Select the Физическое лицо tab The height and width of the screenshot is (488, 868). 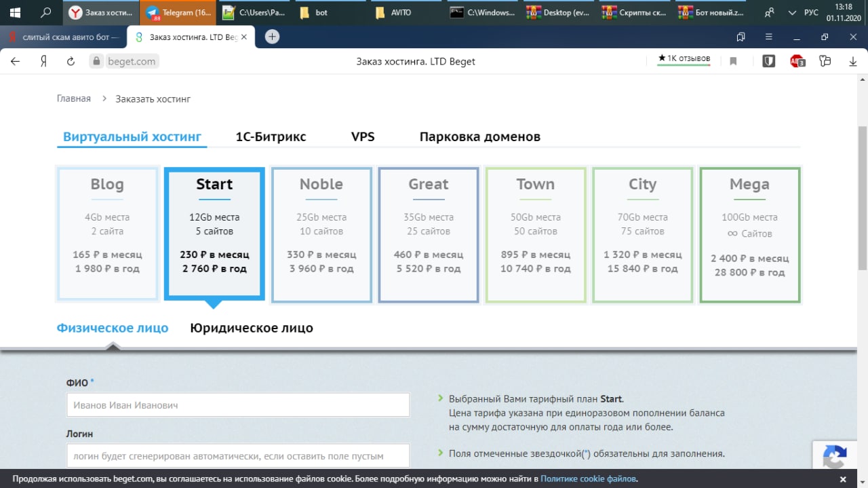(113, 328)
